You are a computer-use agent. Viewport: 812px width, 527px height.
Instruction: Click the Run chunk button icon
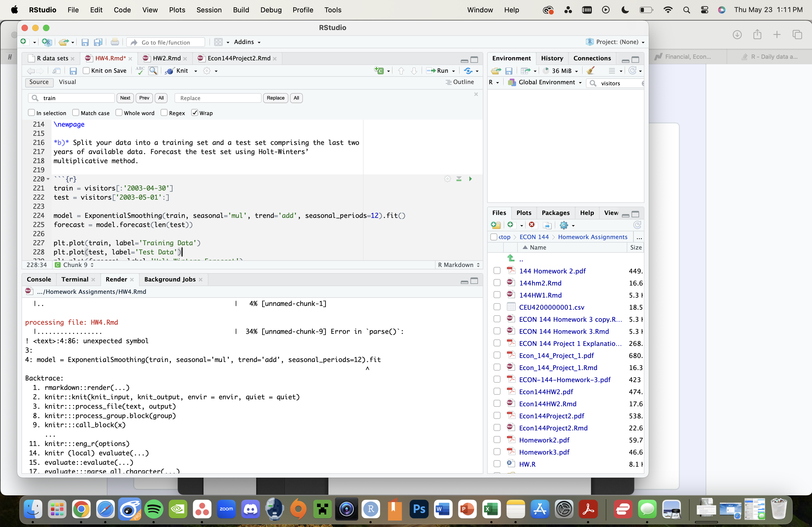(x=470, y=179)
